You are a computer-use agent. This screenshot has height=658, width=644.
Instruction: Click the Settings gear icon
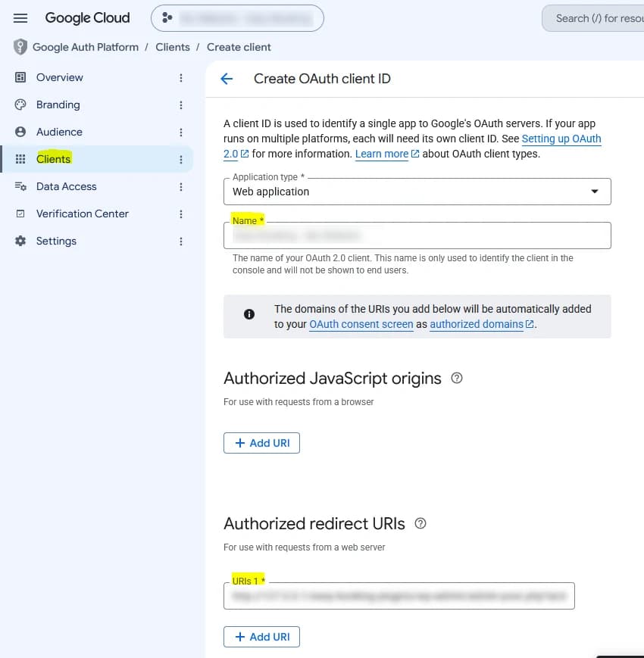tap(20, 242)
